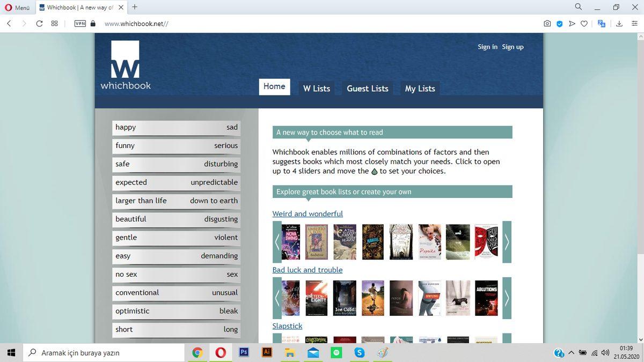644x362 pixels.
Task: Open the speed dial grid icon beside reload
Action: click(54, 24)
